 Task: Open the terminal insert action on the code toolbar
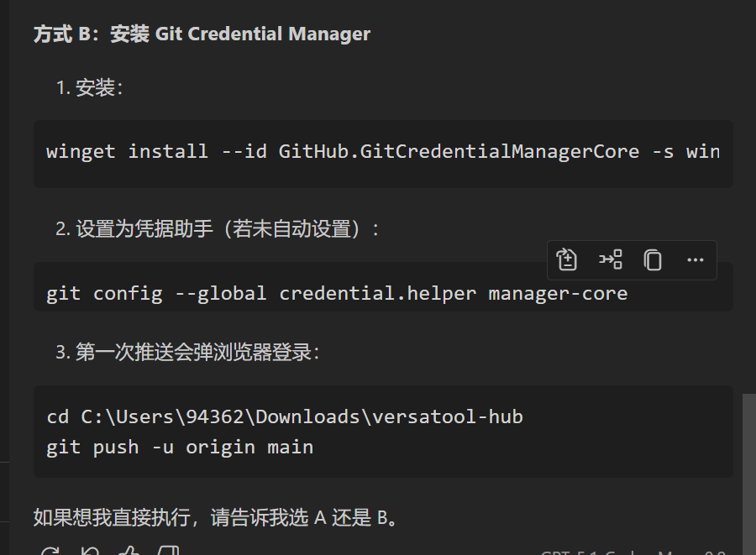(610, 259)
